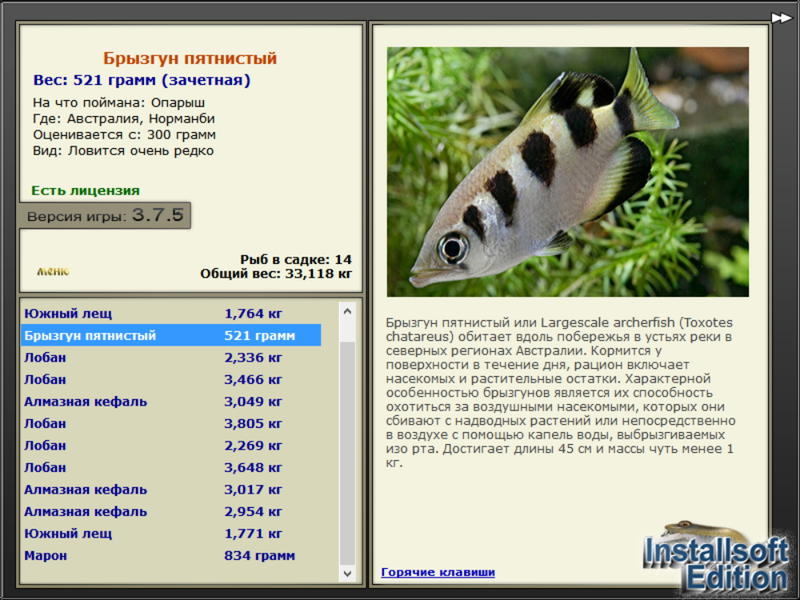Click the «Где: Австралия, Норманби» line
This screenshot has width=800, height=600.
click(x=124, y=119)
